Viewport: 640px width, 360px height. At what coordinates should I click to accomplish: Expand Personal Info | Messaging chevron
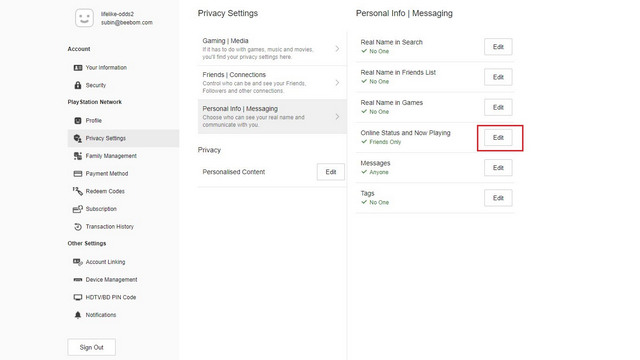337,117
